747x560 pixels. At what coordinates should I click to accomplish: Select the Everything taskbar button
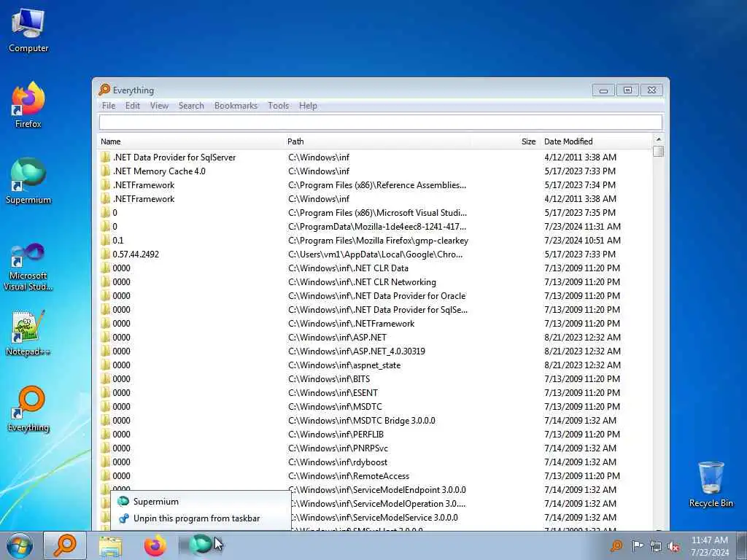(65, 545)
